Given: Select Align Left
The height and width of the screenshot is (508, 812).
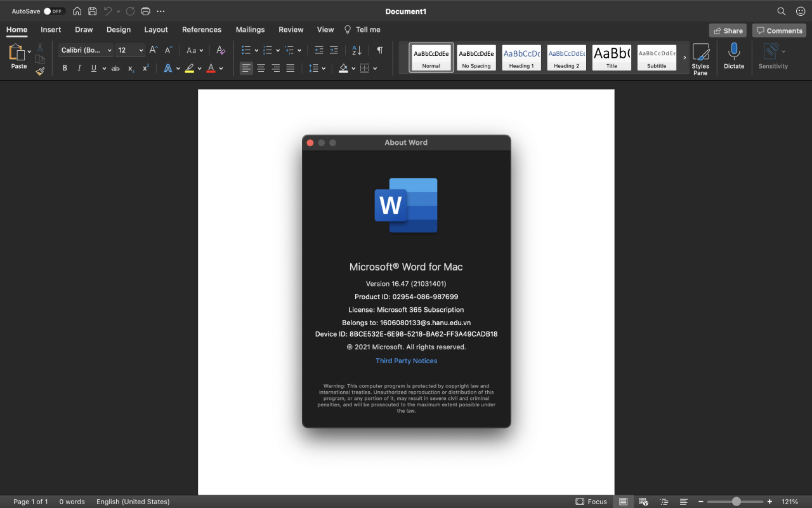Looking at the screenshot, I should coord(246,68).
